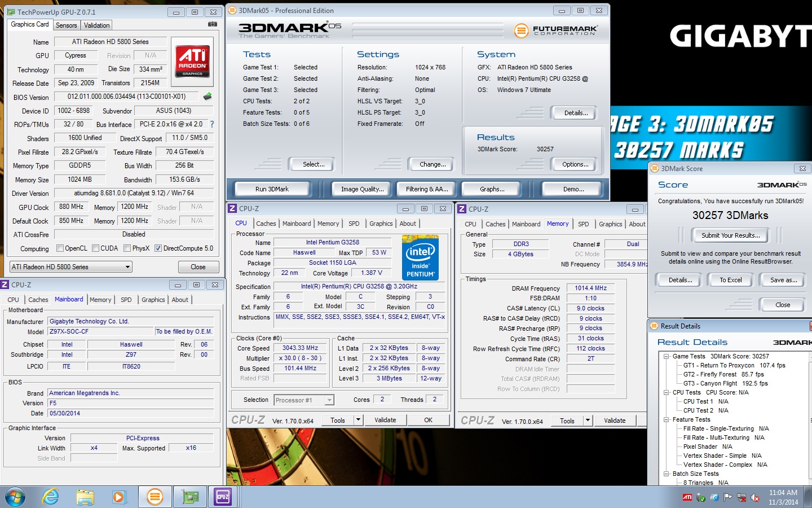Click the Save as... button

click(x=784, y=280)
